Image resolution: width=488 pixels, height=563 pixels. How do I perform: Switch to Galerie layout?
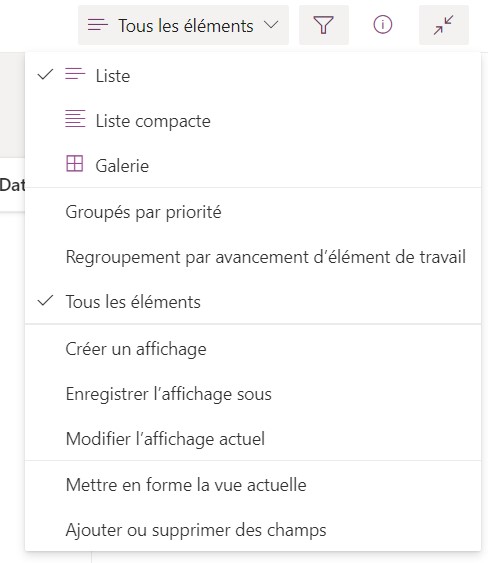coord(253,166)
